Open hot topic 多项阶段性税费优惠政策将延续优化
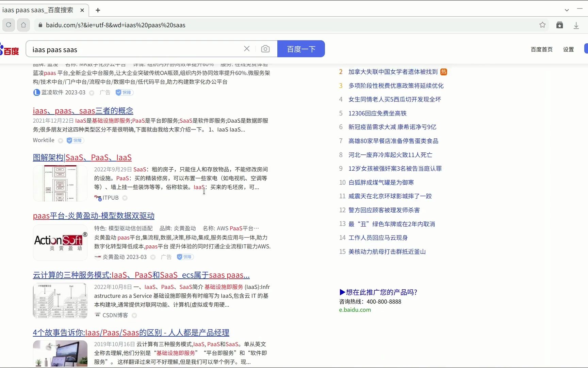Viewport: 588px width, 368px height. 396,86
